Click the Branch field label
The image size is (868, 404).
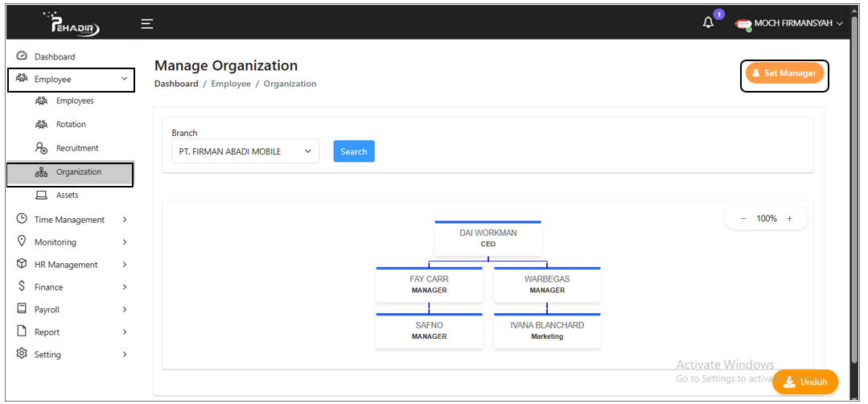tap(184, 133)
